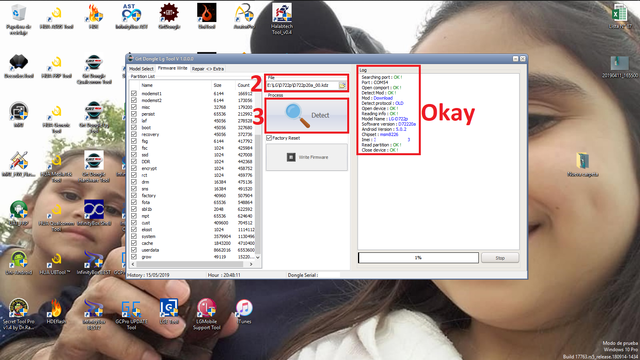
Task: Select the 'DDR' partition row name
Action: coord(146,162)
